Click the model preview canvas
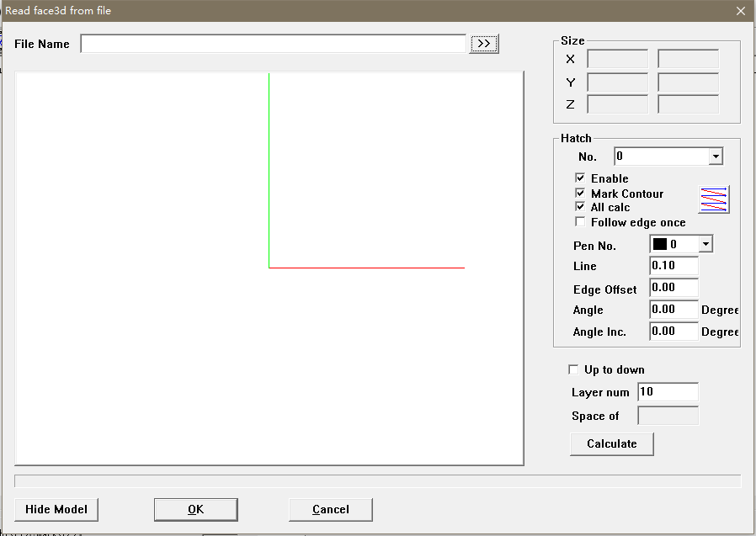 pyautogui.click(x=269, y=268)
